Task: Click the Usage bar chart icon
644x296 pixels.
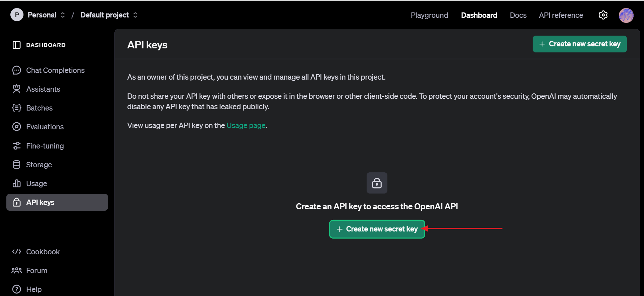Action: point(16,183)
